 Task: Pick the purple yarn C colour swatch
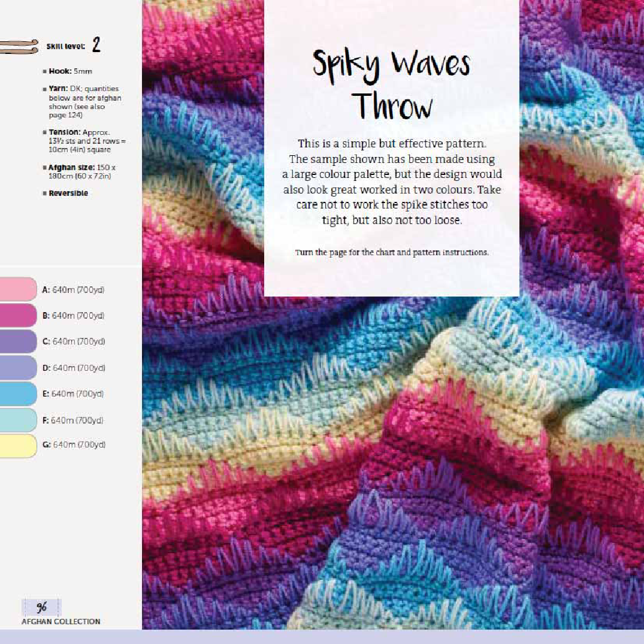(x=18, y=341)
